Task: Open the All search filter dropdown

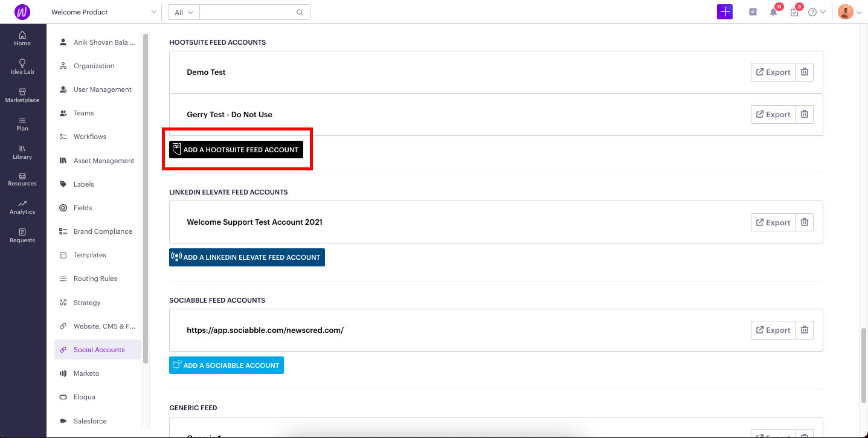Action: coord(184,12)
